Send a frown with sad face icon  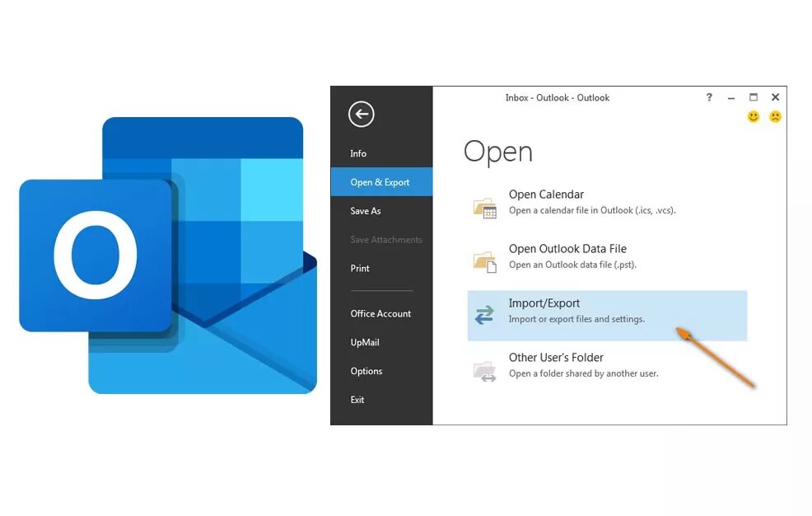(x=775, y=116)
